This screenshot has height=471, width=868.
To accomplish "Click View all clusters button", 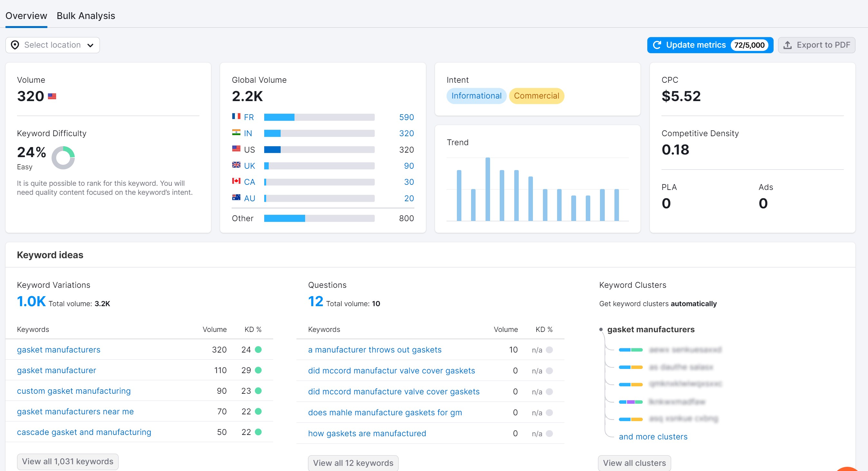I will (x=634, y=463).
